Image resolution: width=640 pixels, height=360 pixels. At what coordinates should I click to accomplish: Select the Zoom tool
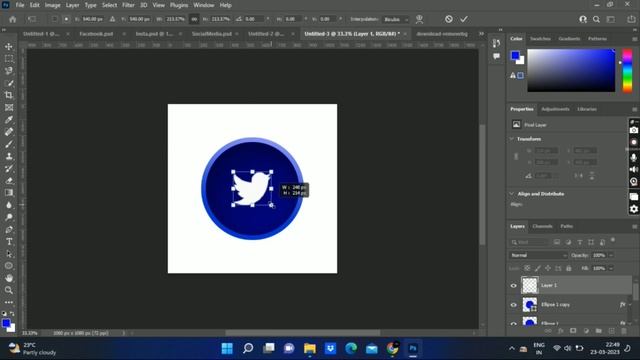pyautogui.click(x=9, y=290)
